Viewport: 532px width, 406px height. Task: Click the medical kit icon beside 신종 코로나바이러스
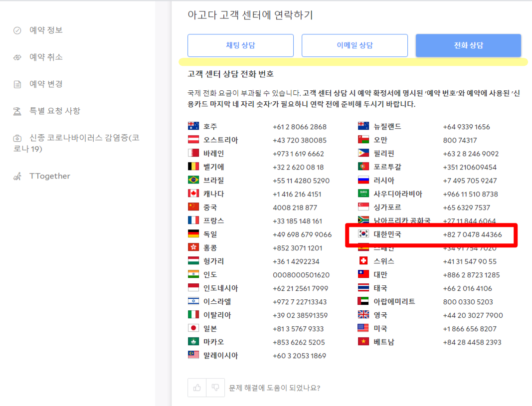coord(17,138)
